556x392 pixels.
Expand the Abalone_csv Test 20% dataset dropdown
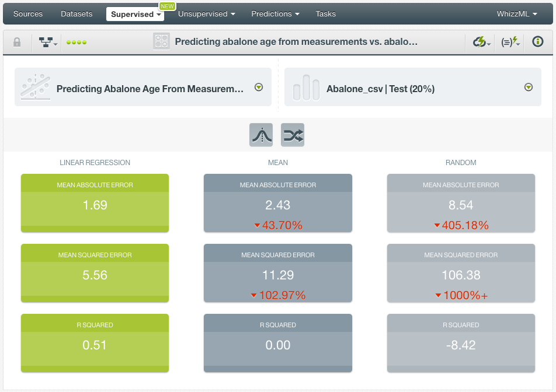point(529,87)
